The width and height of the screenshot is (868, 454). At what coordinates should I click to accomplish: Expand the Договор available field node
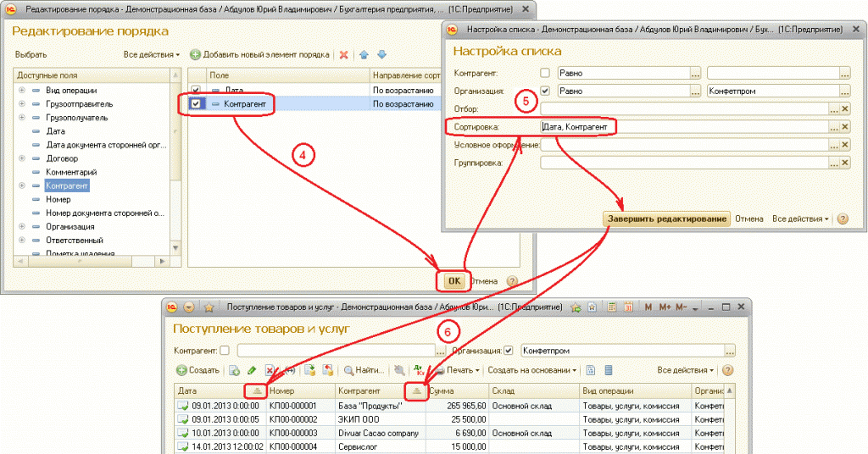[x=22, y=158]
